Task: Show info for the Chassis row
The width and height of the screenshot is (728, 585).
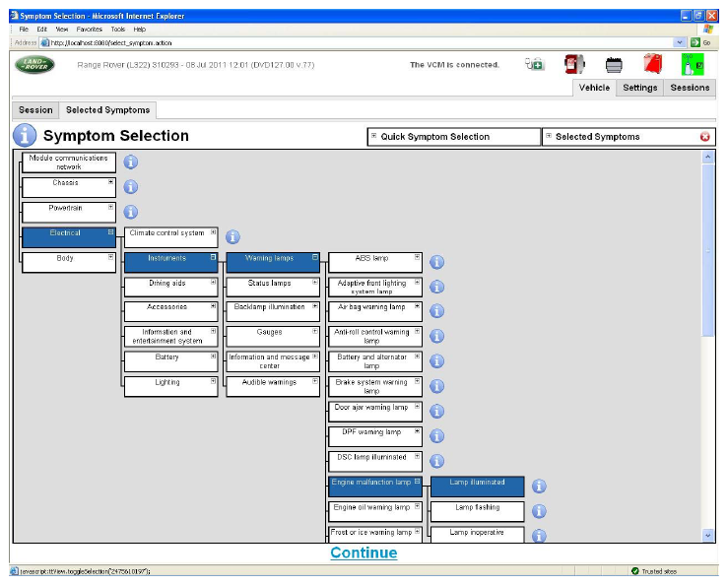Action: 130,187
